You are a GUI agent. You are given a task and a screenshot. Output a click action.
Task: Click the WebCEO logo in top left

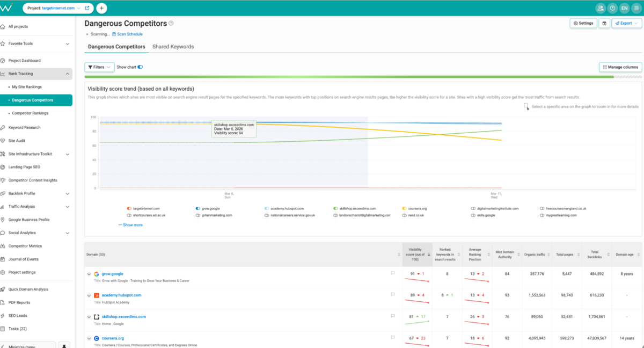tap(7, 8)
